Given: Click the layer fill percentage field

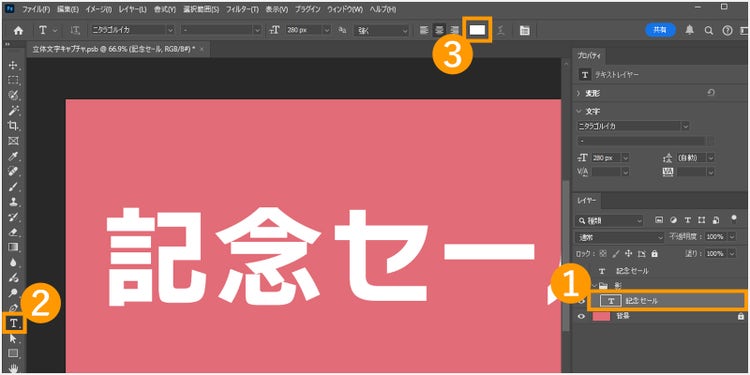Looking at the screenshot, I should pos(716,253).
